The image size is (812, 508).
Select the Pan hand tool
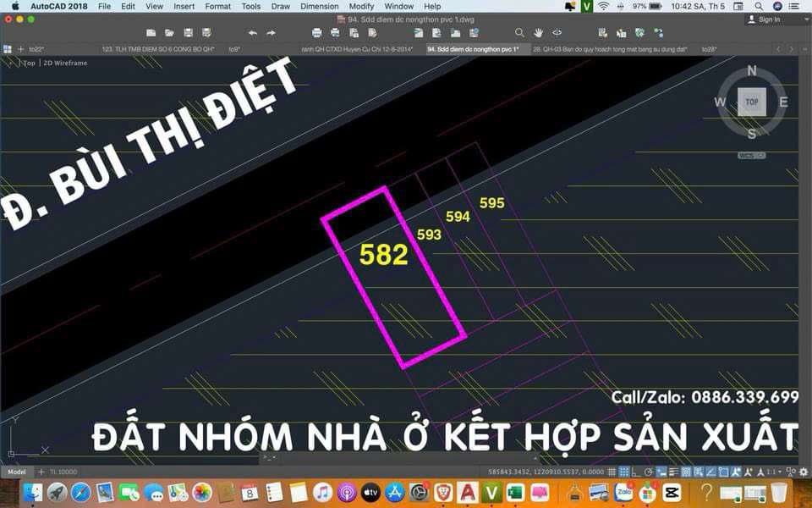click(539, 33)
